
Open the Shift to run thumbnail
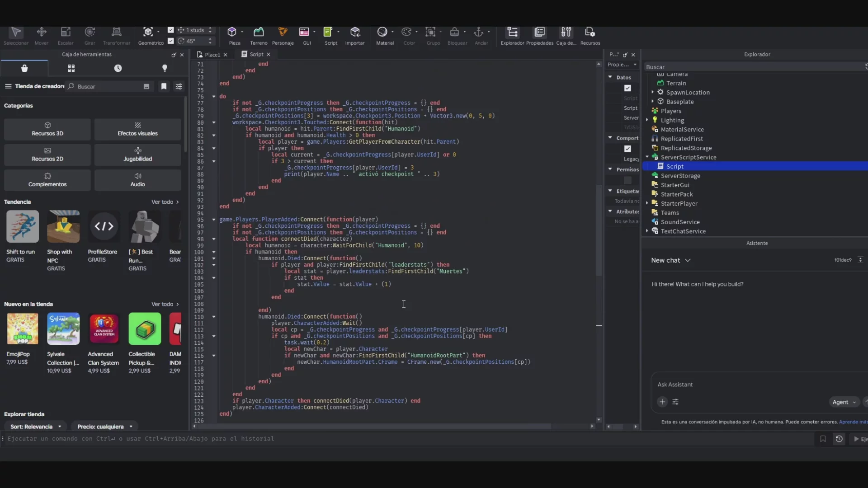click(x=23, y=226)
